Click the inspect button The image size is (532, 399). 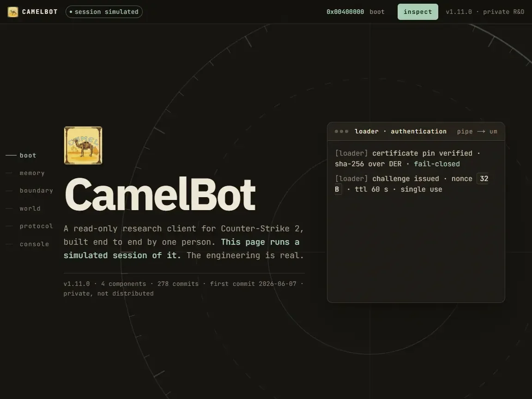tap(417, 12)
